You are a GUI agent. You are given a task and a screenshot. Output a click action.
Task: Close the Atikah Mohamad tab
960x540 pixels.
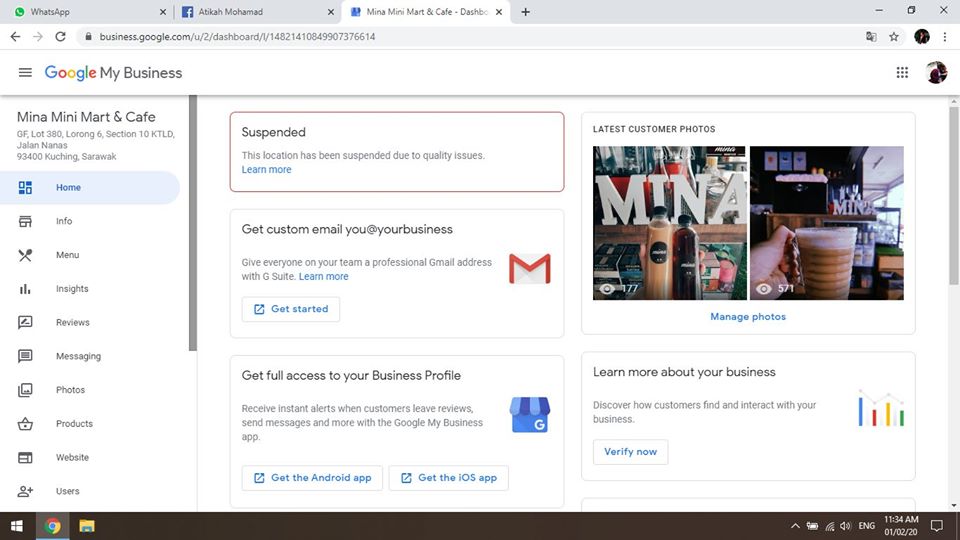point(331,12)
